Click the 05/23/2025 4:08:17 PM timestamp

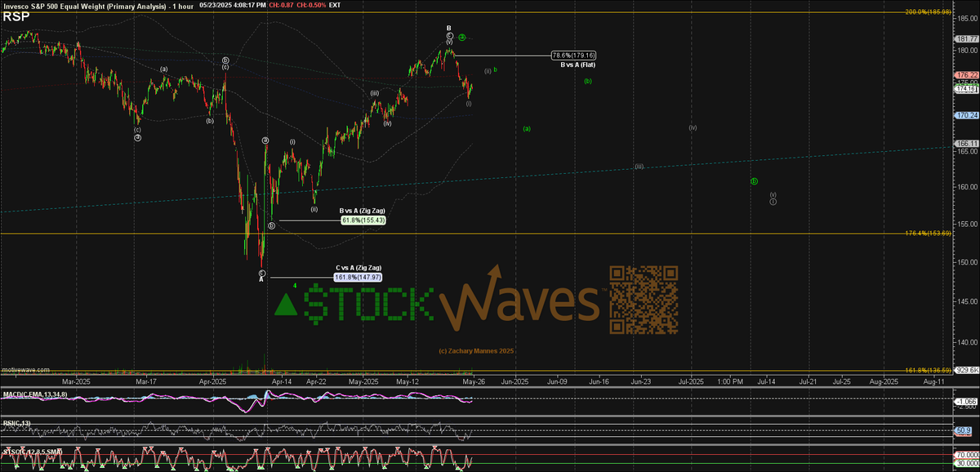pos(231,5)
